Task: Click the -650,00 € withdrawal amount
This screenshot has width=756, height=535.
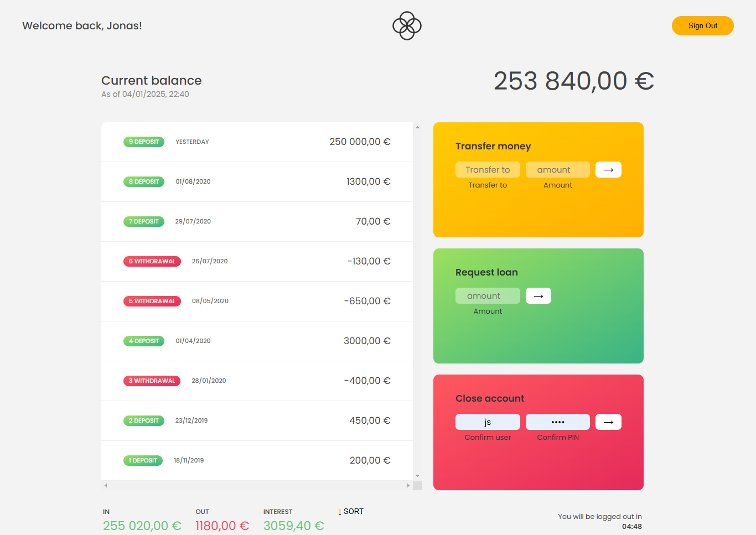Action: click(367, 301)
